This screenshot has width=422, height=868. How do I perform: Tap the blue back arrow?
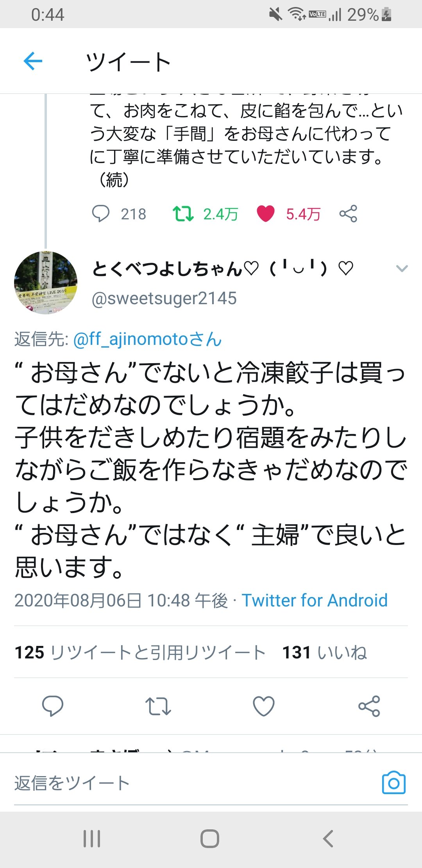pos(33,61)
